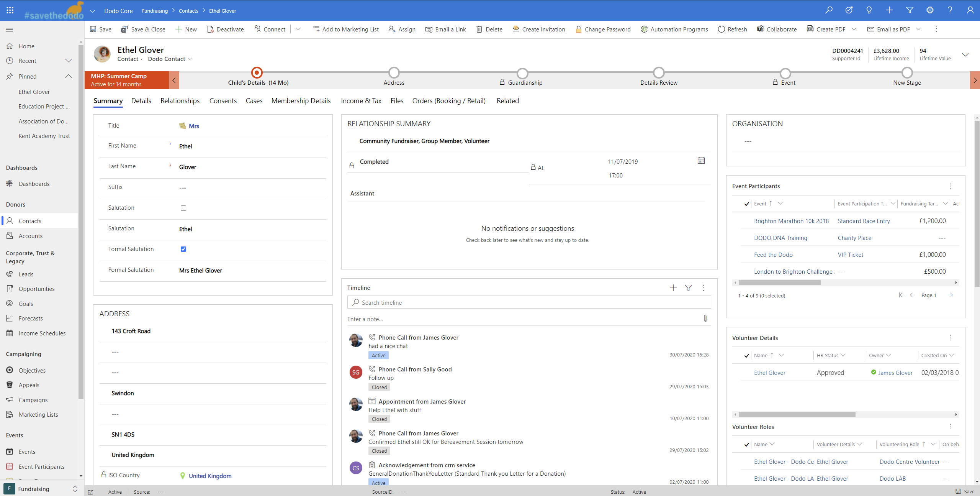Image resolution: width=980 pixels, height=496 pixels.
Task: Open the settings gear
Action: [930, 10]
